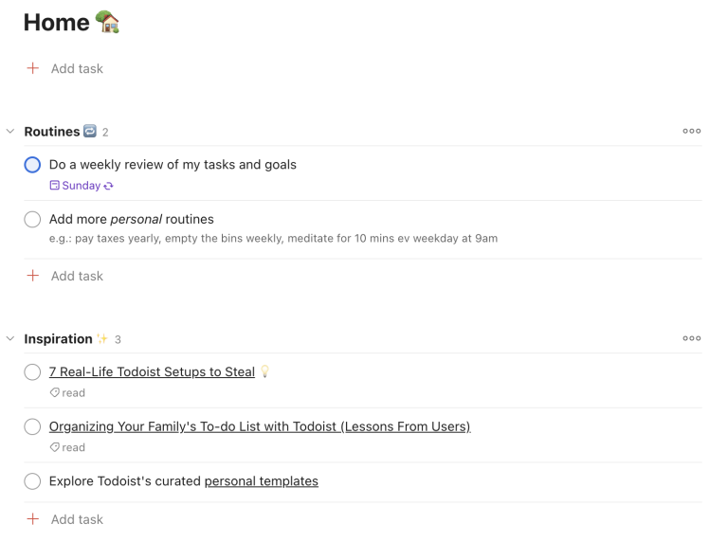Click the Routines section heading
728x560 pixels.
[x=52, y=132]
